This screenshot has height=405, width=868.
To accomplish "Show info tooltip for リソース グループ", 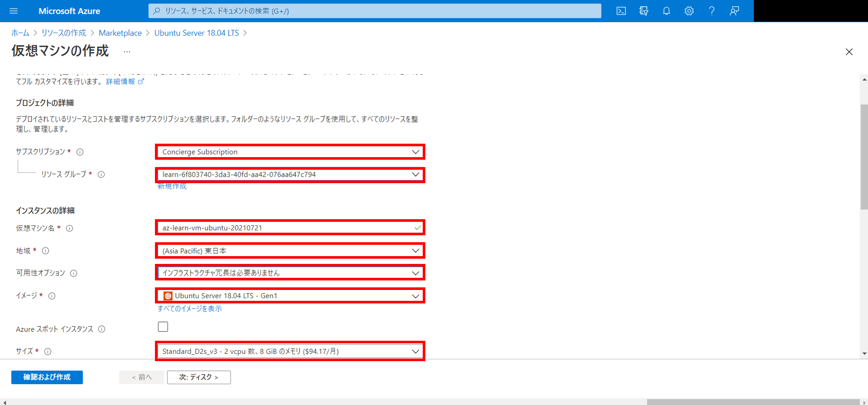I will [101, 175].
